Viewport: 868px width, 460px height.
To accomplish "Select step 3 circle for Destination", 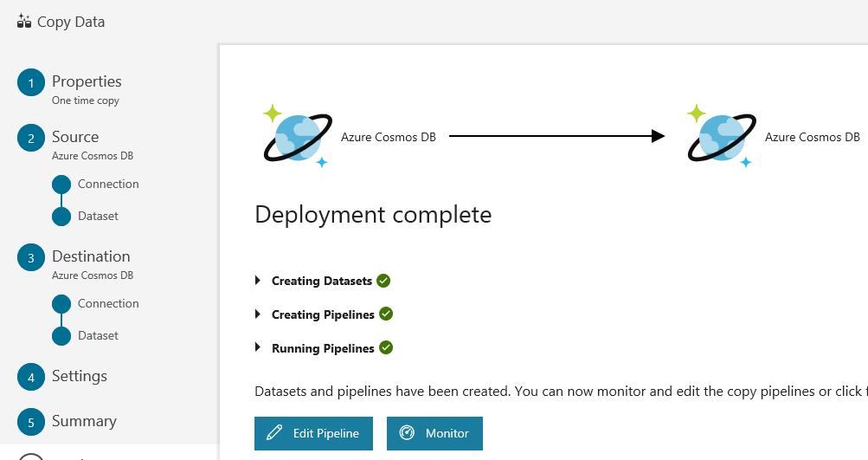I will click(31, 257).
